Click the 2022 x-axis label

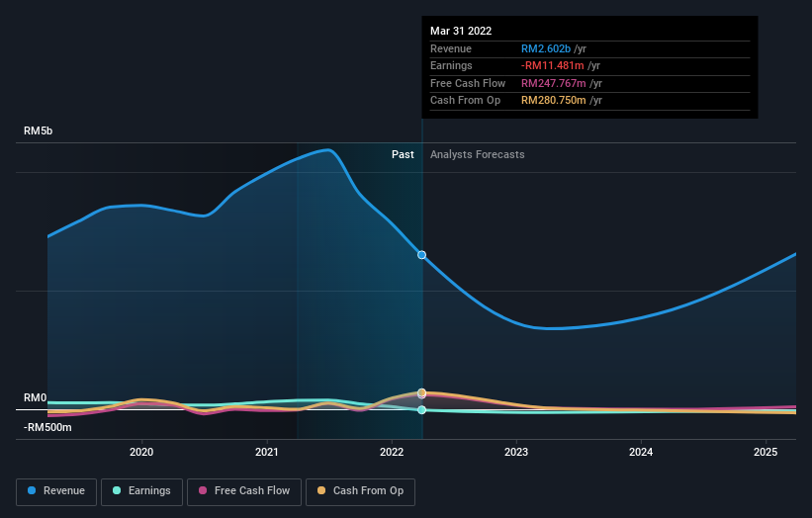click(392, 453)
